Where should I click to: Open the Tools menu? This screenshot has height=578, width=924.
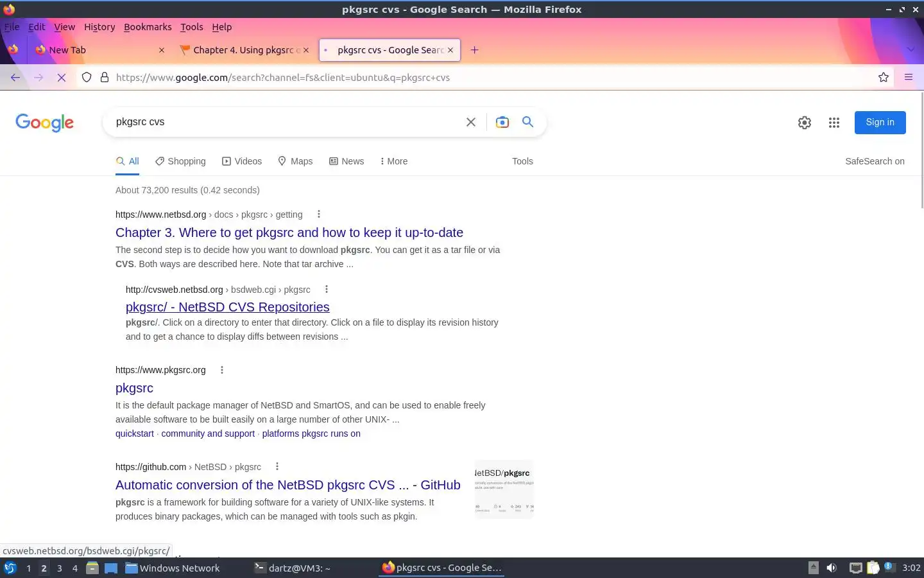[191, 27]
